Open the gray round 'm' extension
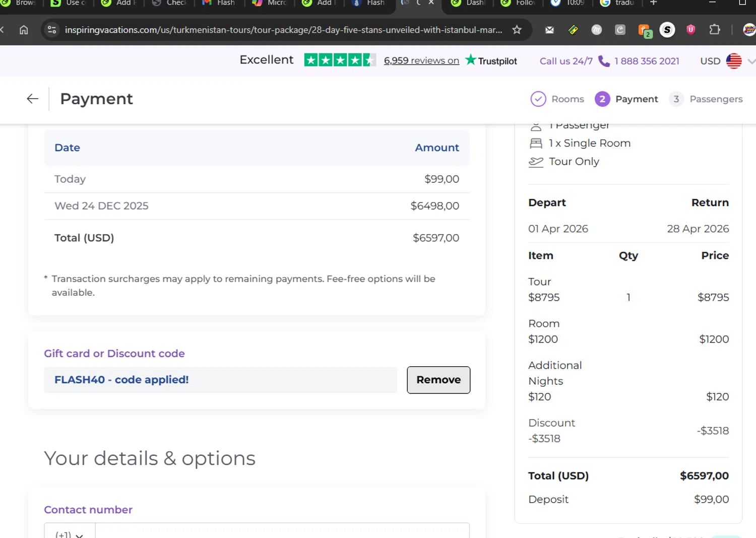 597,30
